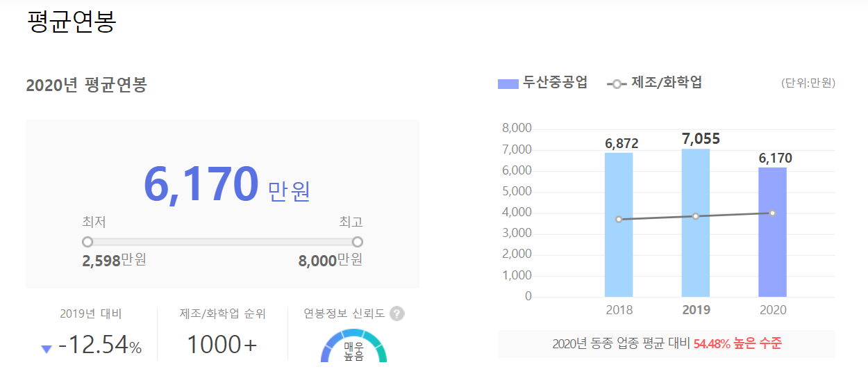Select the 2019 industry-average line point
Viewport: 868px width, 383px height.
coord(696,216)
